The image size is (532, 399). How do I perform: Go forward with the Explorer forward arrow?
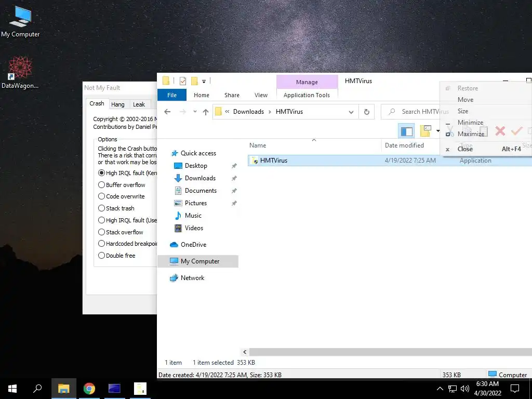[x=182, y=112]
